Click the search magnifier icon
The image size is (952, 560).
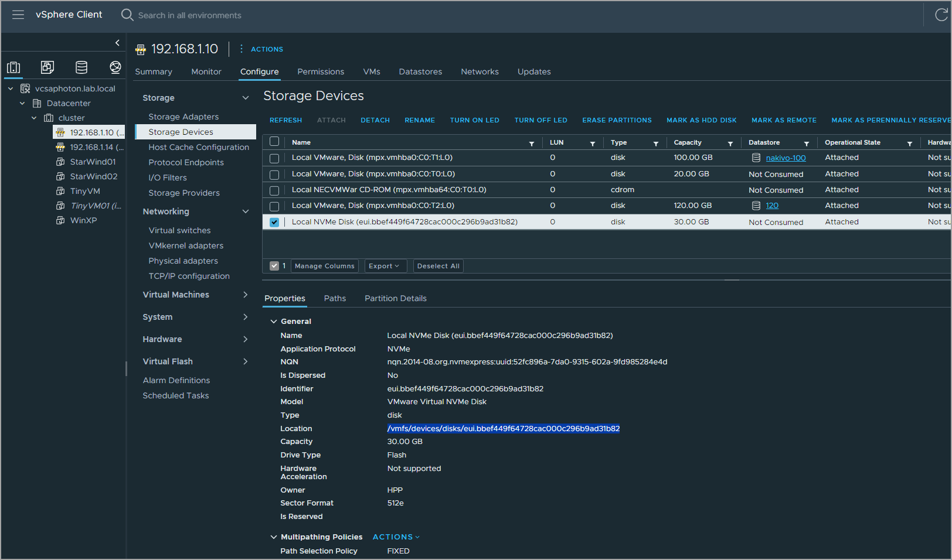point(127,15)
